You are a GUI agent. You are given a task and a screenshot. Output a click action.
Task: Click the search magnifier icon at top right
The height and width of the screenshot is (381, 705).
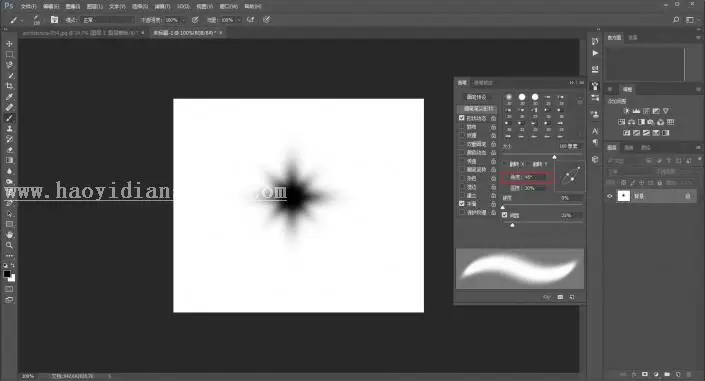tap(676, 20)
